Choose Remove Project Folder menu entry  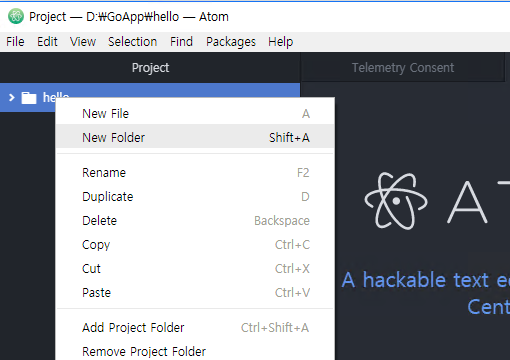(195, 351)
